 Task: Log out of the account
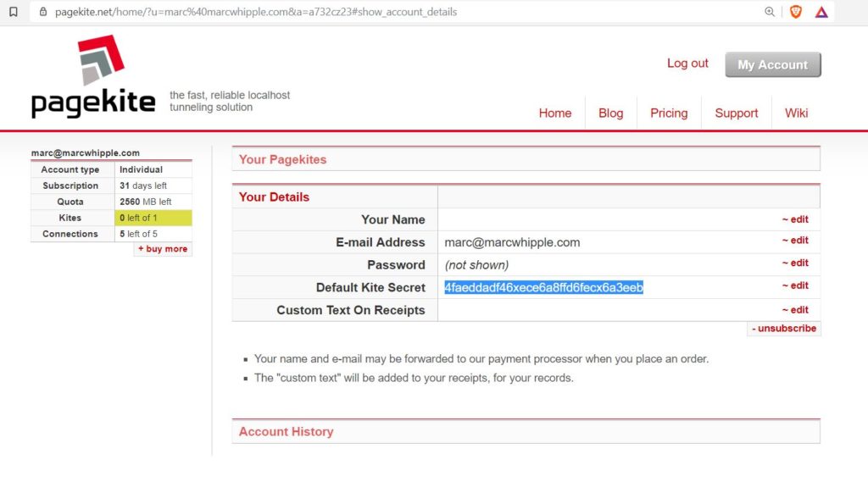pos(687,63)
